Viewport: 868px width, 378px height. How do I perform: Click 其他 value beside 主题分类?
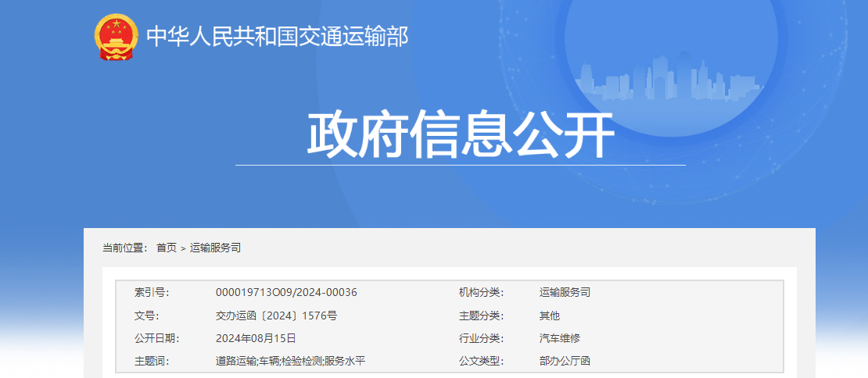coord(550,316)
